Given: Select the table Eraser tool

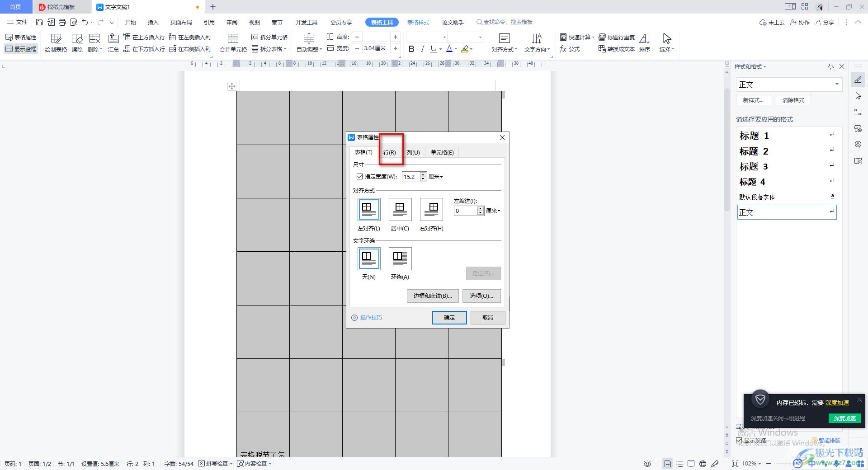Looking at the screenshot, I should point(77,43).
